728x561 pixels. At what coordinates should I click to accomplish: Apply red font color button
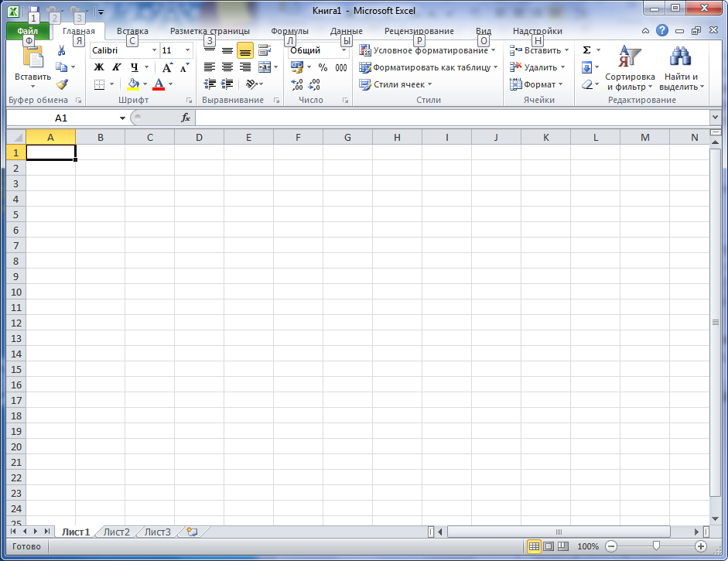pyautogui.click(x=159, y=84)
